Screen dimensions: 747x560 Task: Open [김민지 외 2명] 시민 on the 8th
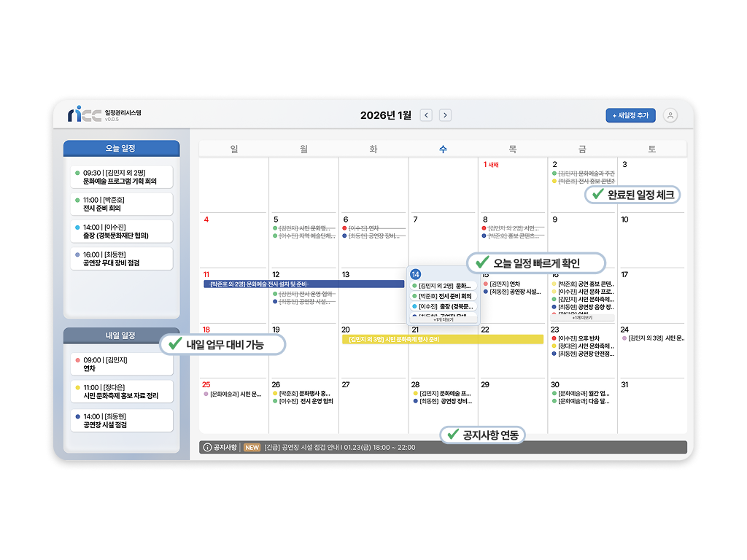tap(514, 228)
